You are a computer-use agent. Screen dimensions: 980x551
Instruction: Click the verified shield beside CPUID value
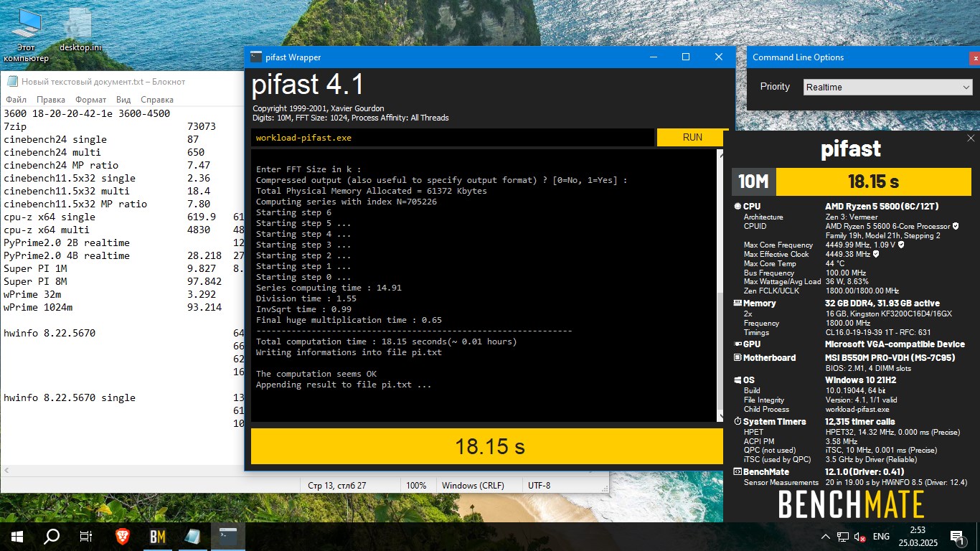coord(956,226)
